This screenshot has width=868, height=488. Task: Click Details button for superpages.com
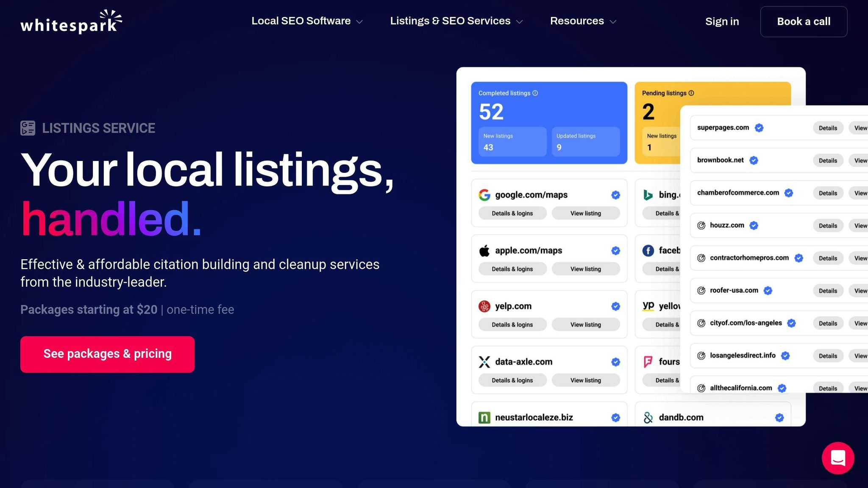(x=828, y=128)
